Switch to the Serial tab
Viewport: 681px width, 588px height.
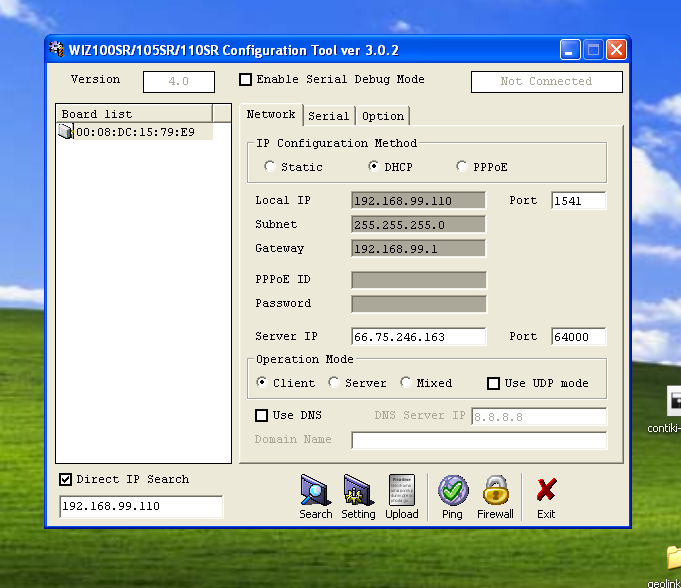click(x=329, y=116)
